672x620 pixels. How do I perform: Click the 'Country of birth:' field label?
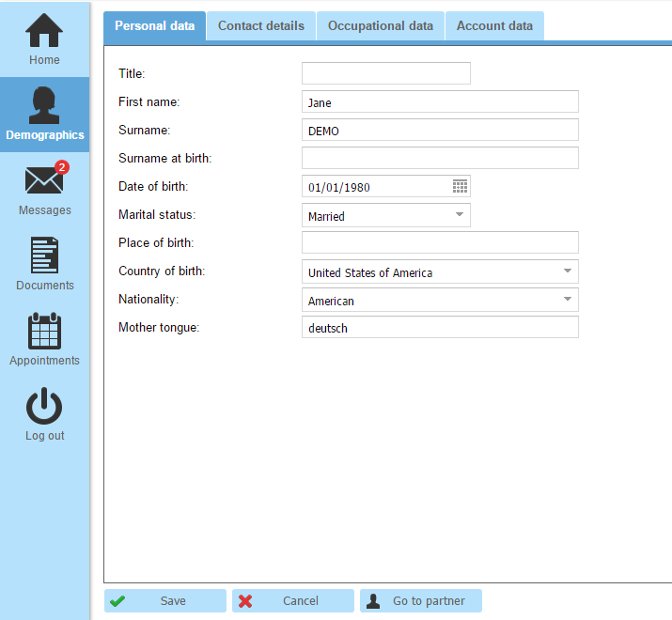(162, 271)
